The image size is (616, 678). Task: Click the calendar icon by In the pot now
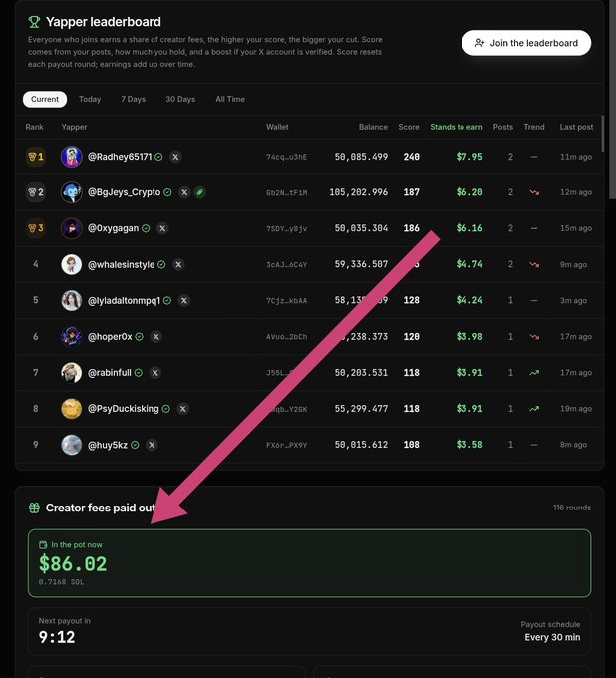(43, 544)
